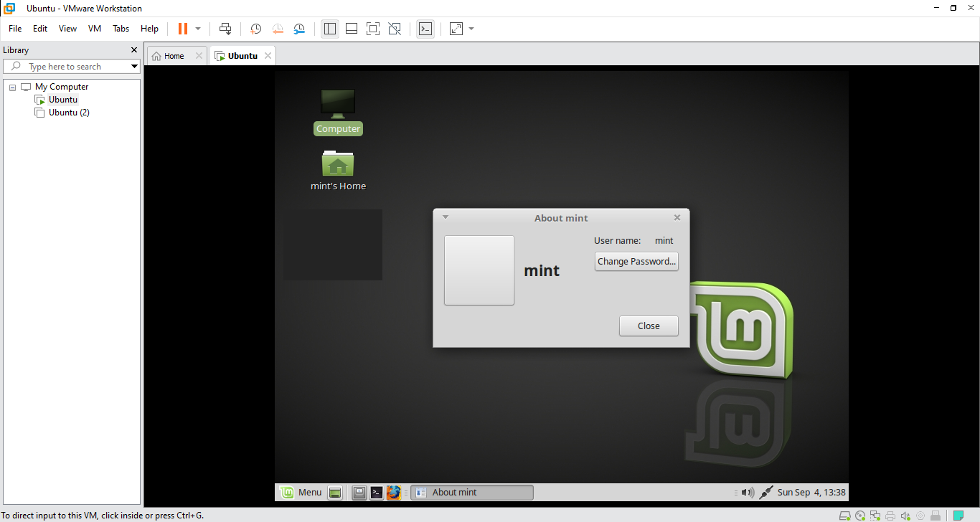Open the File menu
The image size is (980, 522).
[15, 29]
